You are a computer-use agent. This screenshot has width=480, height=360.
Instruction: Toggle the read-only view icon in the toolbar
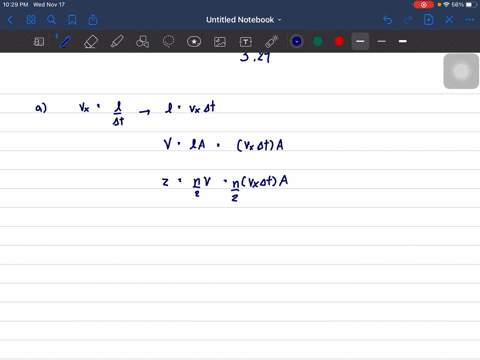pyautogui.click(x=39, y=42)
